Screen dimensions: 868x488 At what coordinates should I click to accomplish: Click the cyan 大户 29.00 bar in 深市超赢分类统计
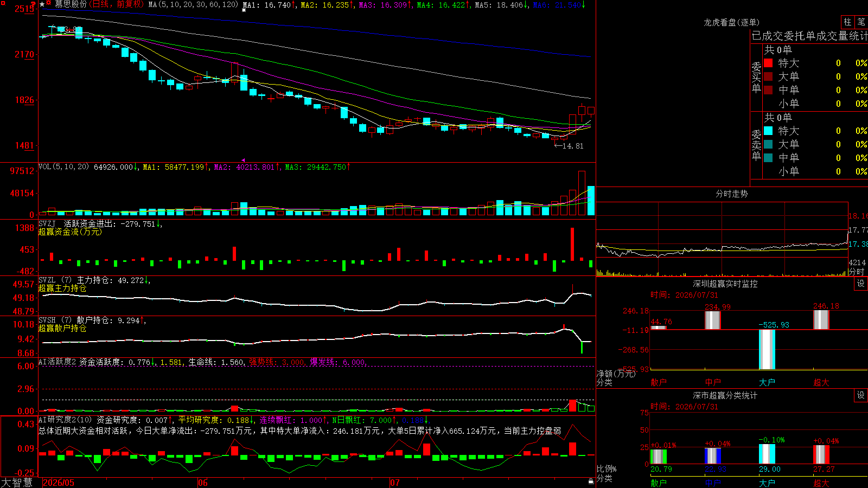[767, 454]
